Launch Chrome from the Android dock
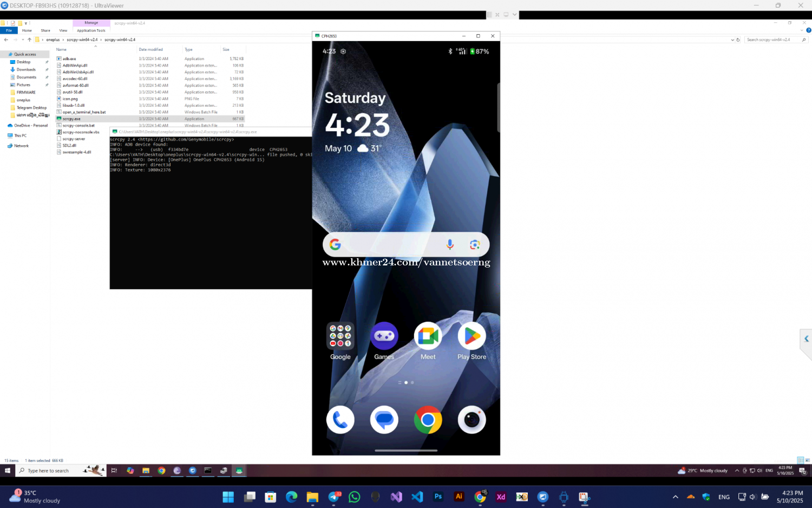 coord(428,420)
